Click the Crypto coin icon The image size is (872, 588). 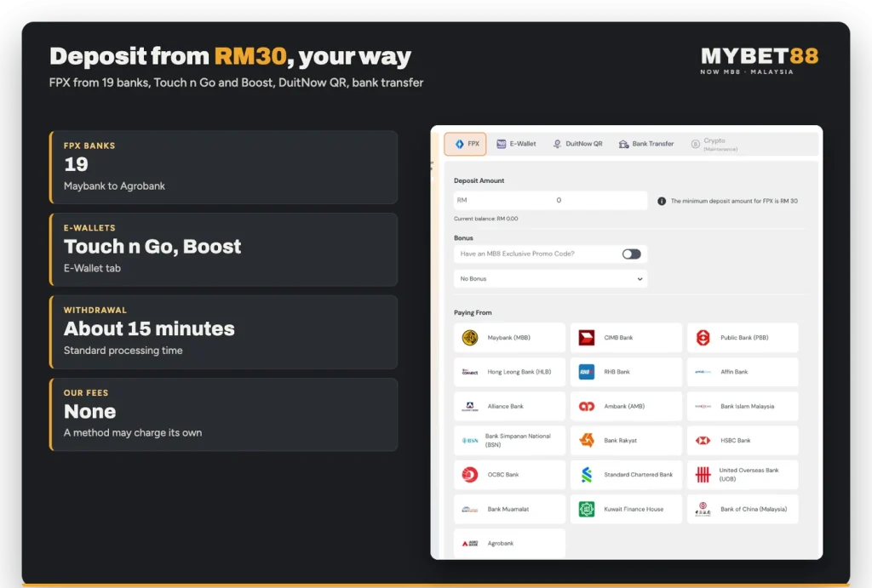pyautogui.click(x=695, y=144)
